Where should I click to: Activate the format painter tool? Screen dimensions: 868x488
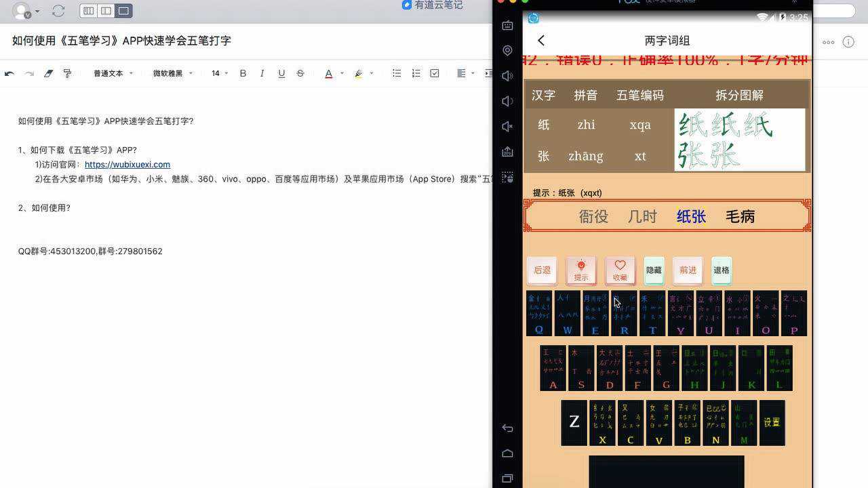[x=67, y=73]
